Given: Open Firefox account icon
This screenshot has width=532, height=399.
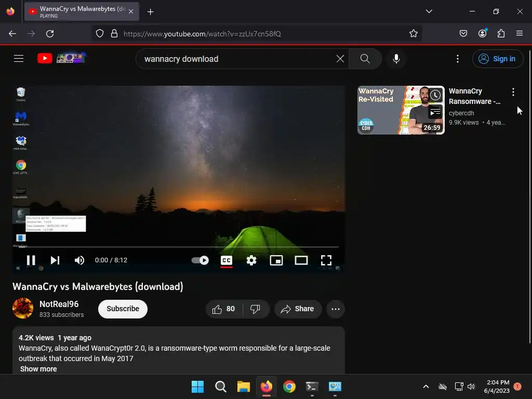Looking at the screenshot, I should click(482, 33).
